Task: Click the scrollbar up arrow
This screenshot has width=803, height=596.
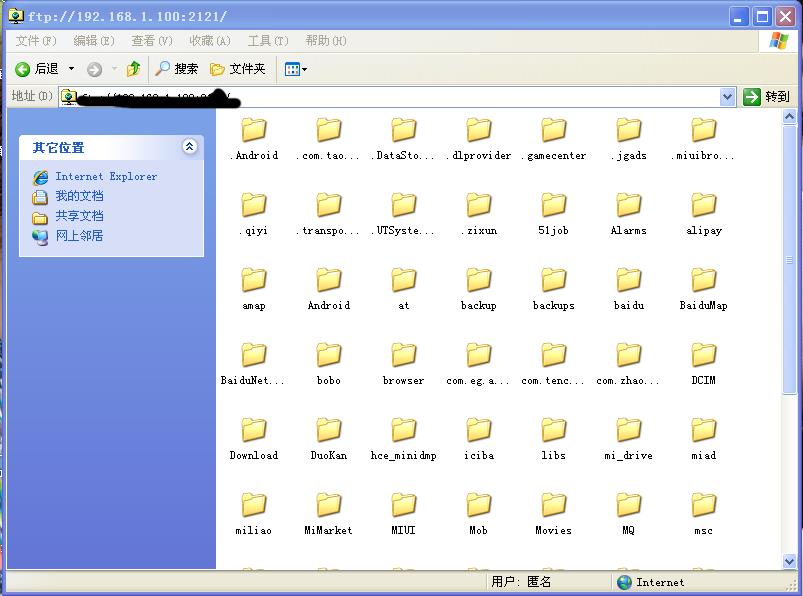Action: point(790,117)
